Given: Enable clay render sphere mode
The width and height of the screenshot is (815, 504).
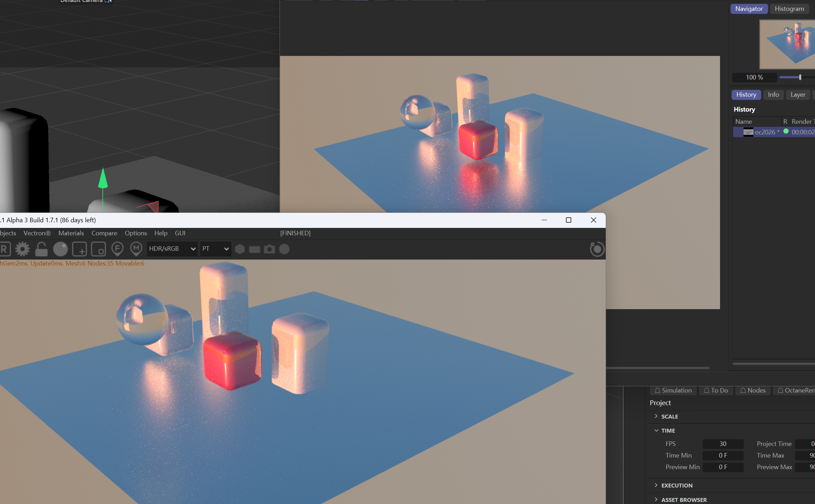Looking at the screenshot, I should (x=60, y=249).
